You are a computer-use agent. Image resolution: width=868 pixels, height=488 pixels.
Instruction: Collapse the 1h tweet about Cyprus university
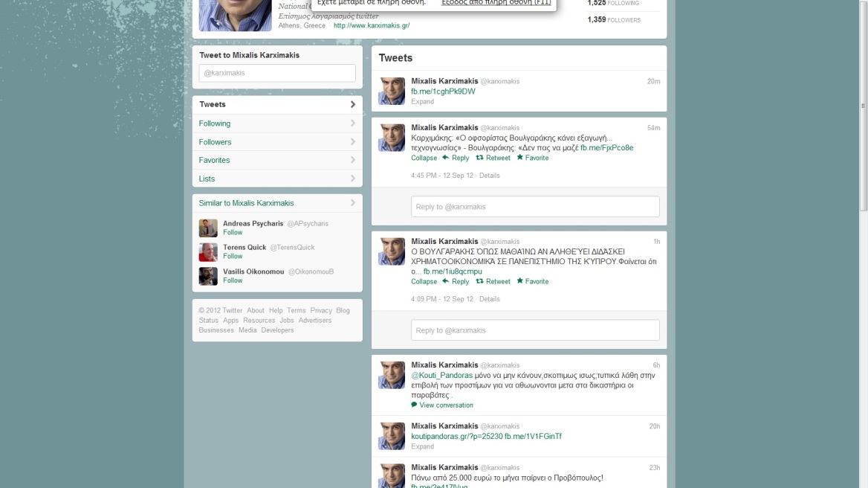424,282
